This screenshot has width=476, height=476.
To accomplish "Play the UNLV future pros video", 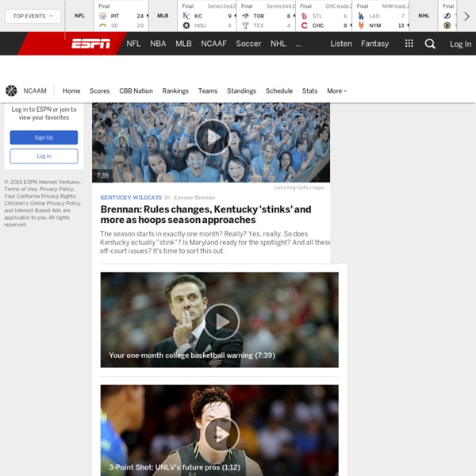I will pos(220,433).
